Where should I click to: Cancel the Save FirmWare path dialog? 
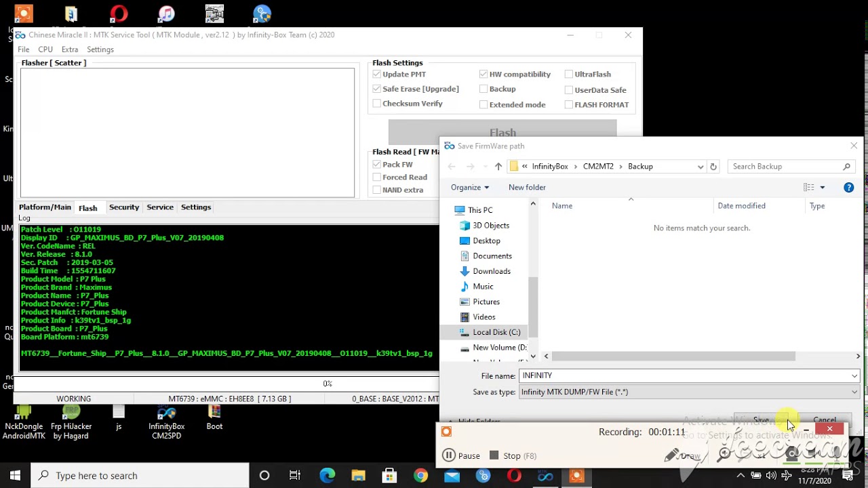[x=825, y=420]
